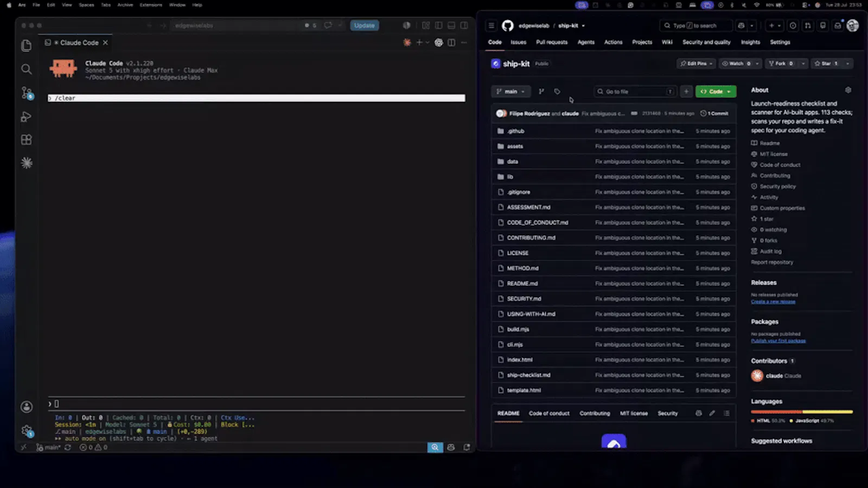Viewport: 868px width, 488px height.
Task: Expand the new-tab plus dropdown arrow in the editor
Action: pyautogui.click(x=427, y=42)
